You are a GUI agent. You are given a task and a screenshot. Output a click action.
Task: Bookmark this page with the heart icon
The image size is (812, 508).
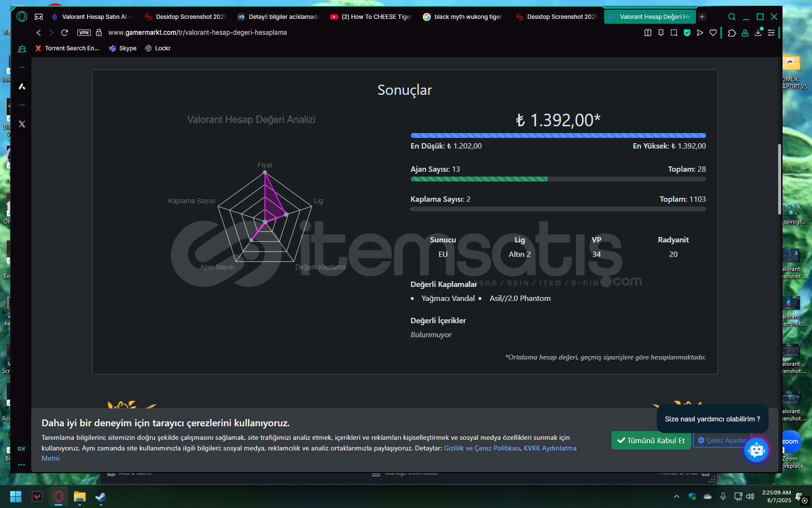(713, 32)
